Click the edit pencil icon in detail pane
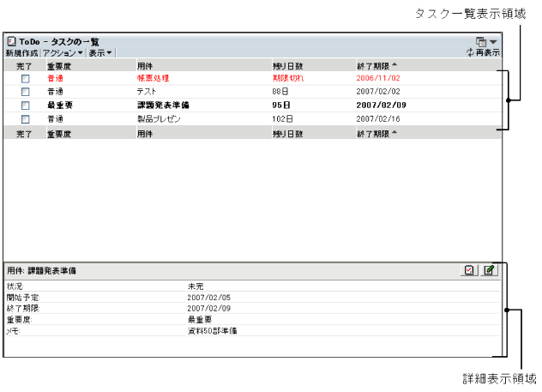Screen dimensions: 542x392 [489, 270]
